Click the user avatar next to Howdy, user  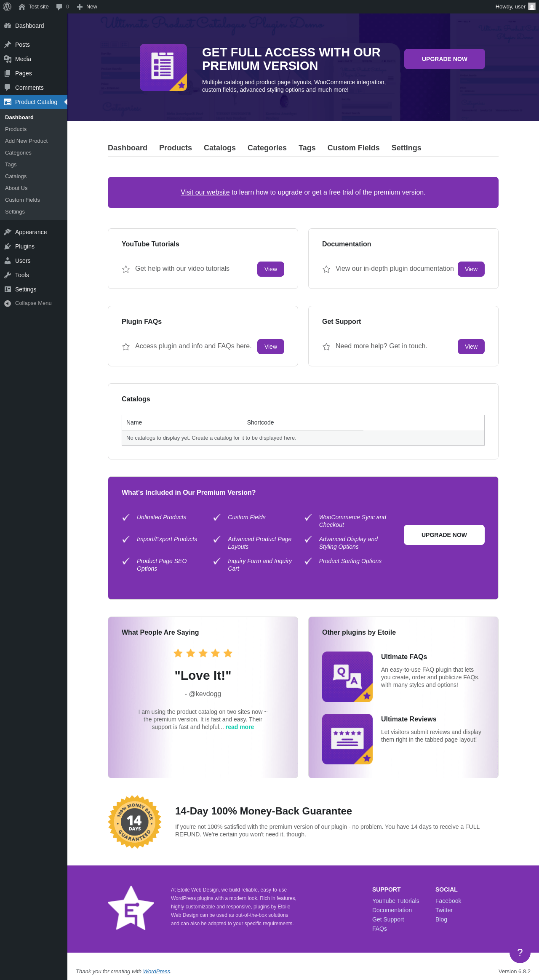[532, 7]
